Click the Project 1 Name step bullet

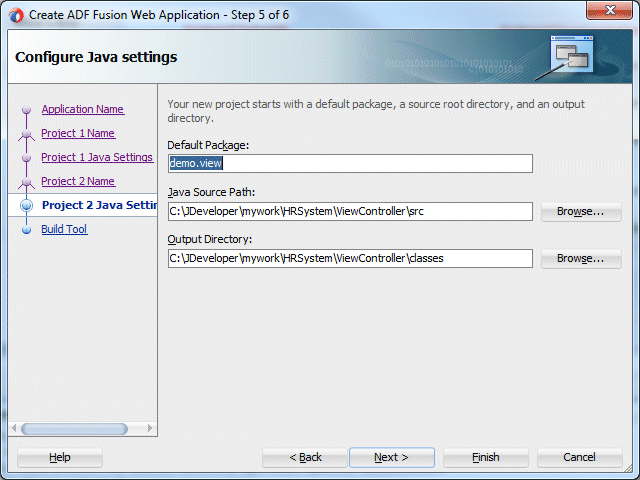pos(27,133)
